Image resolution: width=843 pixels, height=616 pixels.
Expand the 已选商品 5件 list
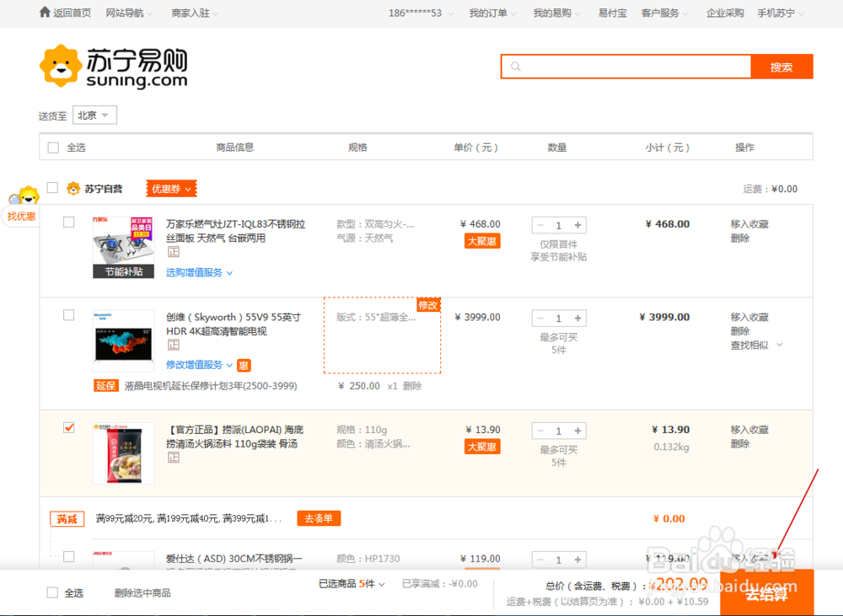(352, 584)
